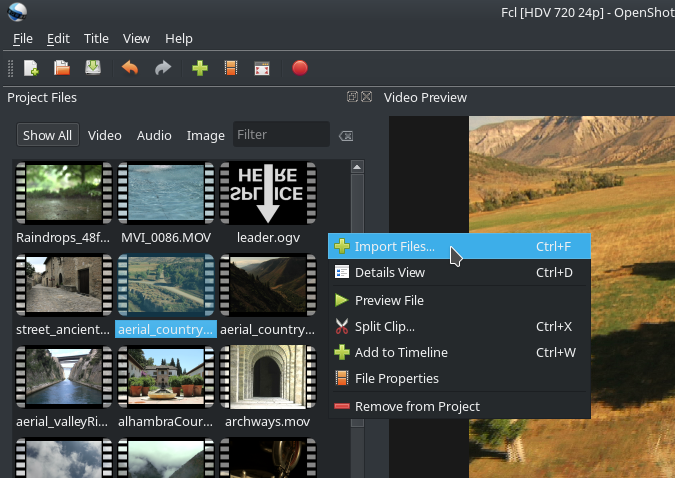
Task: Clear the filter text with the backspace icon
Action: tap(345, 136)
